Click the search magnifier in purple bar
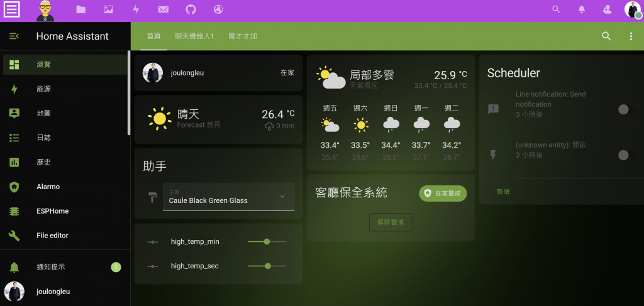The image size is (644, 306). (556, 9)
